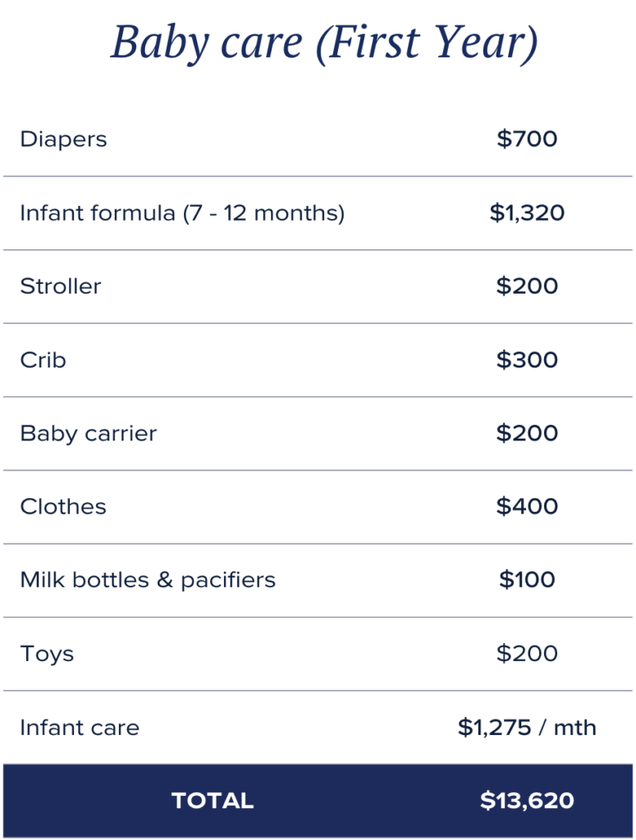
Task: Click the $400 clothes amount
Action: point(527,506)
